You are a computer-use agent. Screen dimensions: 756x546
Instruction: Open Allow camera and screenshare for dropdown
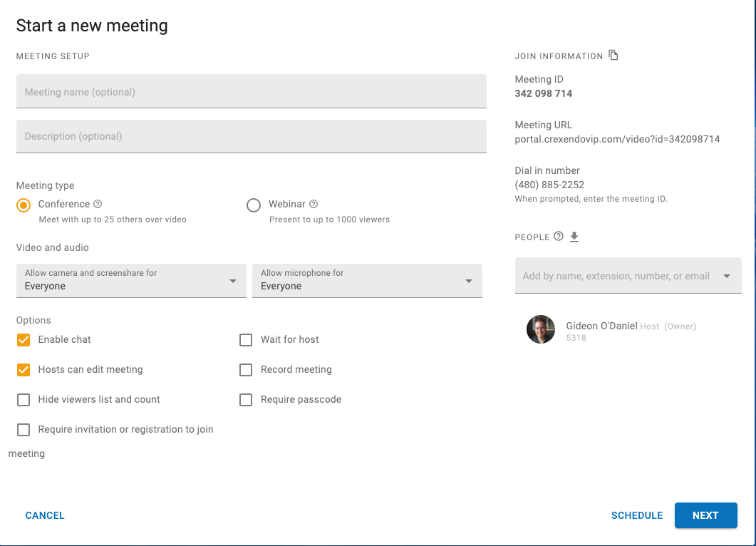coord(131,280)
